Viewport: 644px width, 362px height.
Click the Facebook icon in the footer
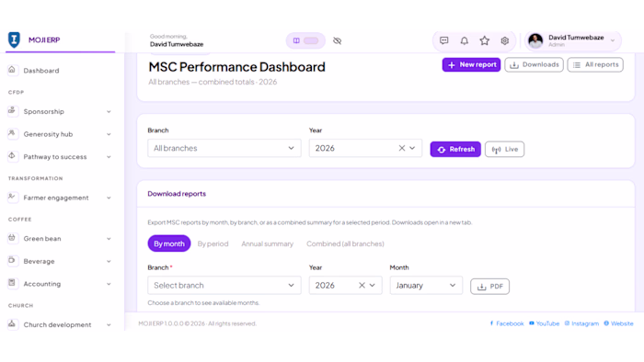pos(491,323)
